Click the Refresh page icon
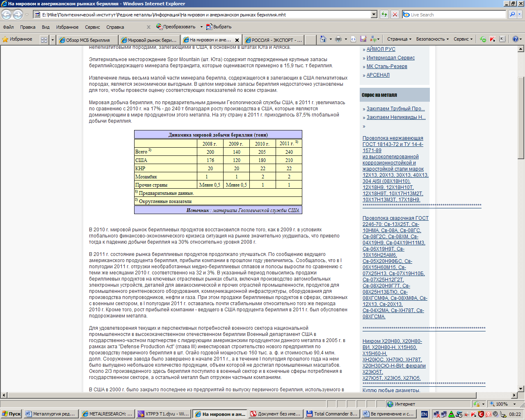 click(384, 15)
